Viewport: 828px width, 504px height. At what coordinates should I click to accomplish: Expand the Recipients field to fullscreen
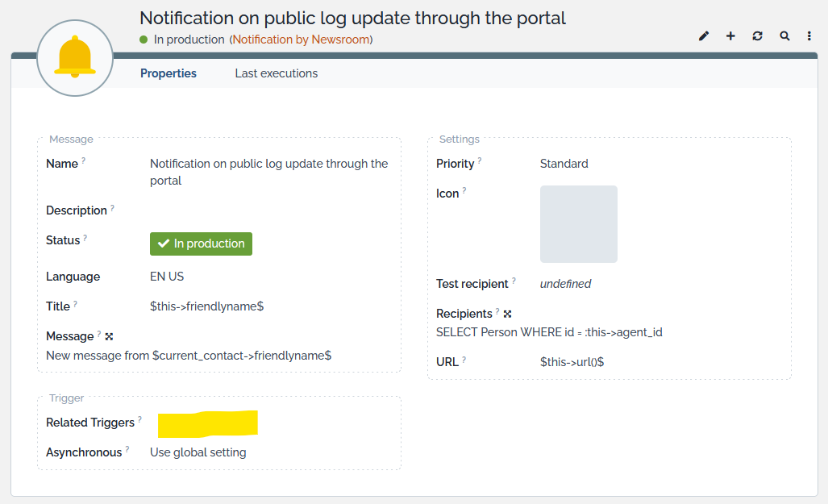507,314
